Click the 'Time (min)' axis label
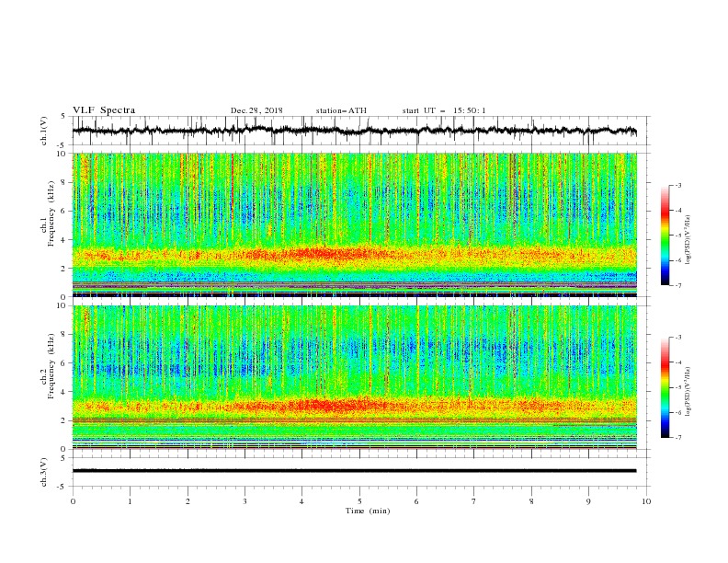The image size is (728, 563). [368, 511]
